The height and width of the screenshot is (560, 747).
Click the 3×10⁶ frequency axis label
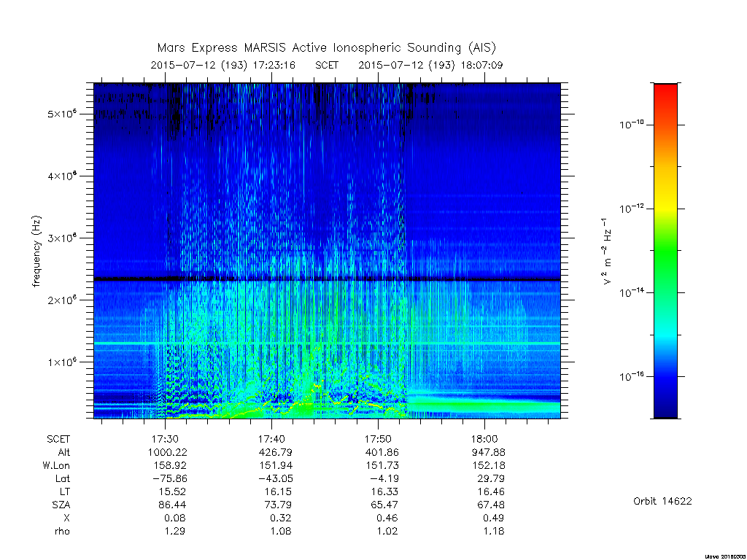63,238
